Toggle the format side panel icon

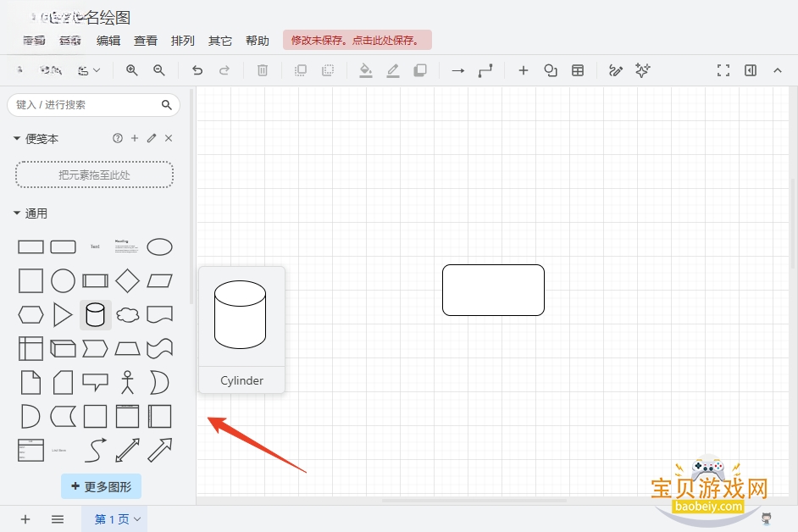pos(751,70)
